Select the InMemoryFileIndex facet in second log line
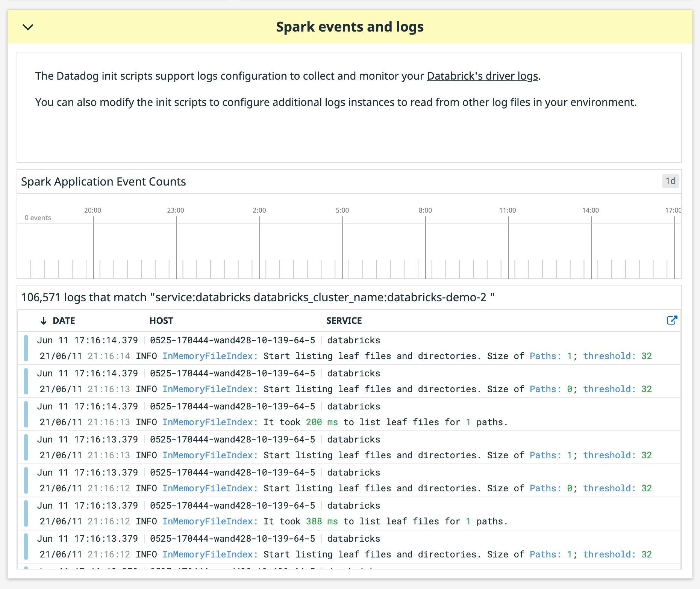The image size is (700, 589). click(209, 389)
